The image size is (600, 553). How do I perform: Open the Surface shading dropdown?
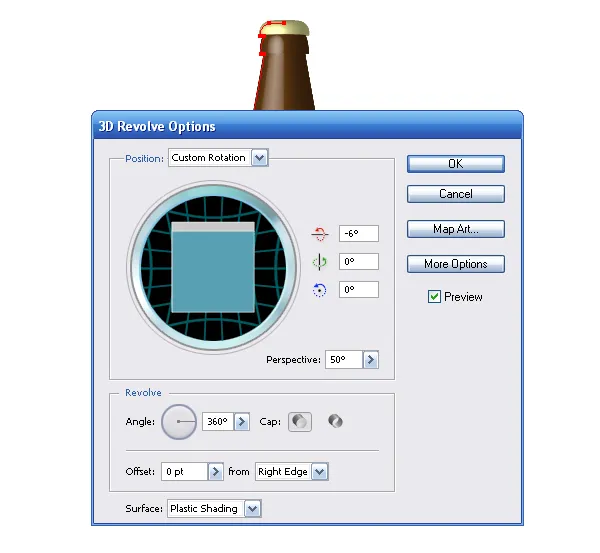pos(253,509)
